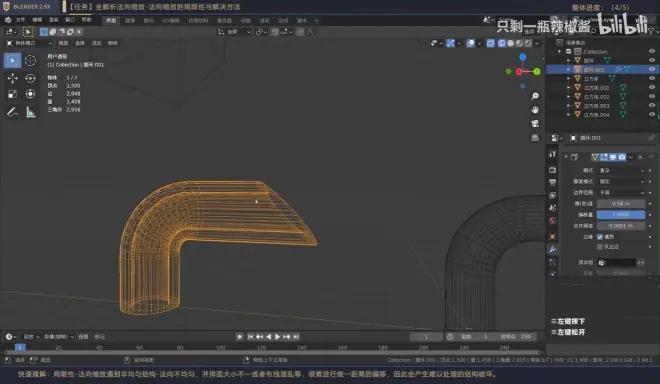Viewport: 660px width, 384px height.
Task: Toggle visibility of 立方体.004 object
Action: coord(652,115)
